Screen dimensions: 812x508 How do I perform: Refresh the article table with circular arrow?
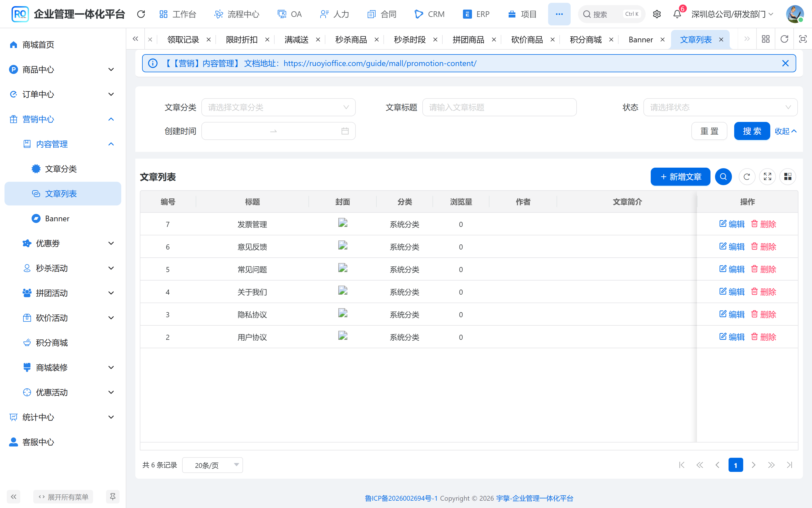point(747,177)
